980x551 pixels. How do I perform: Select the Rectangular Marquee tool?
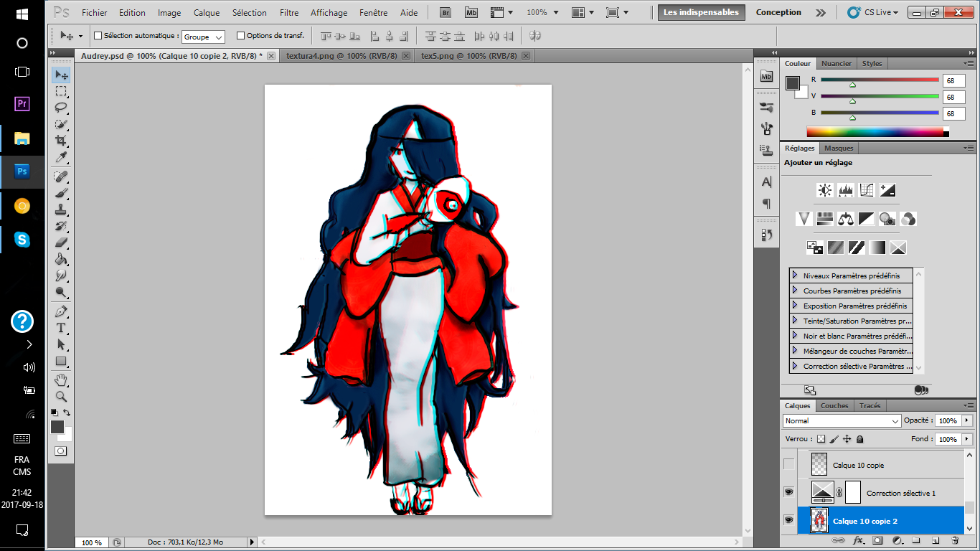pyautogui.click(x=61, y=92)
